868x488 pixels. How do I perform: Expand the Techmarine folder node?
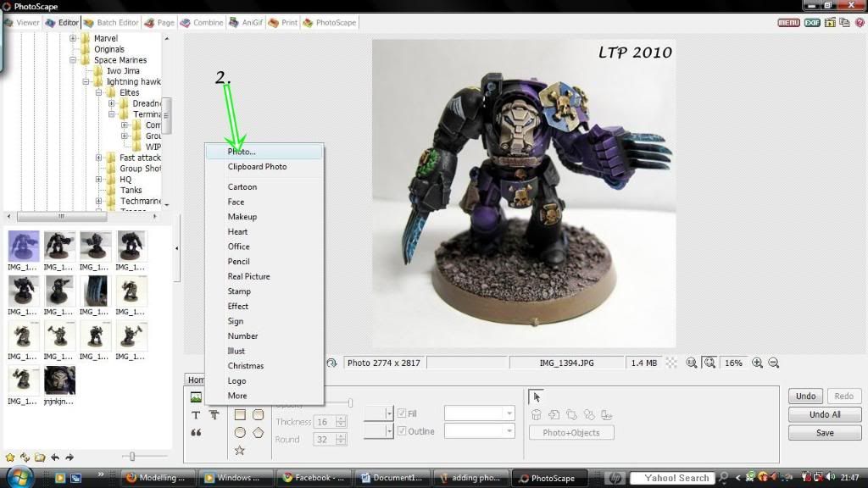[x=98, y=201]
